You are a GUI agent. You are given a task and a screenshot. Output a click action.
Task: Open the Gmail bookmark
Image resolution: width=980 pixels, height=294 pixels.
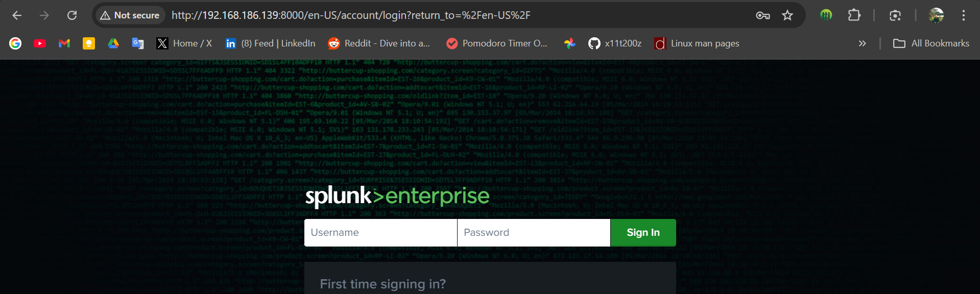64,43
